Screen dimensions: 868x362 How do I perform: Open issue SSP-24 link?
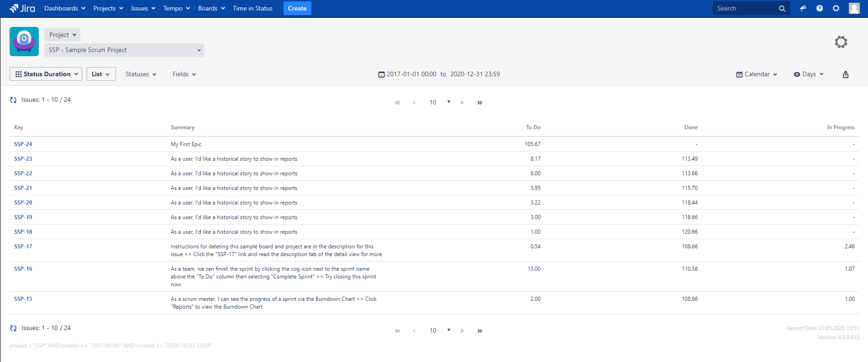point(23,144)
